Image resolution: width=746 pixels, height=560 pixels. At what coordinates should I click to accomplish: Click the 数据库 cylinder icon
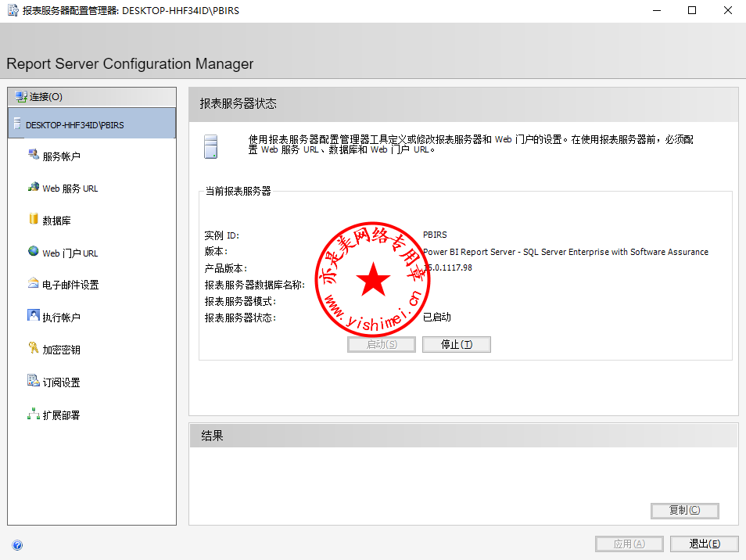pyautogui.click(x=34, y=218)
